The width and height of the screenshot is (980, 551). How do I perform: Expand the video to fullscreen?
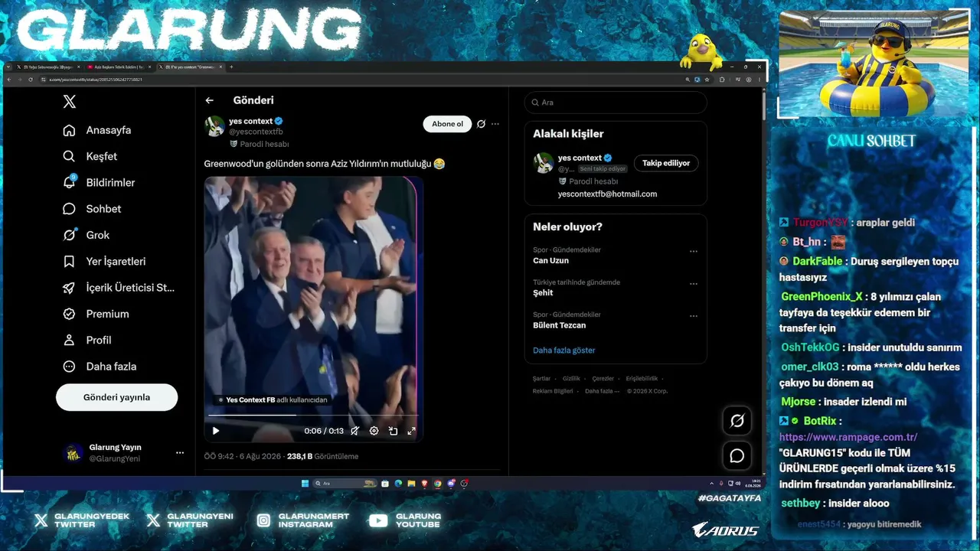(x=411, y=431)
